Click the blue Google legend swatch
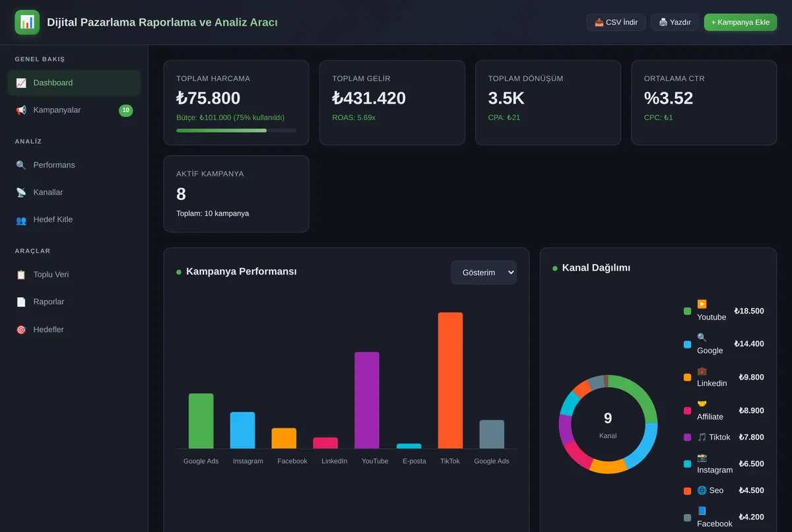This screenshot has width=792, height=532. tap(688, 345)
